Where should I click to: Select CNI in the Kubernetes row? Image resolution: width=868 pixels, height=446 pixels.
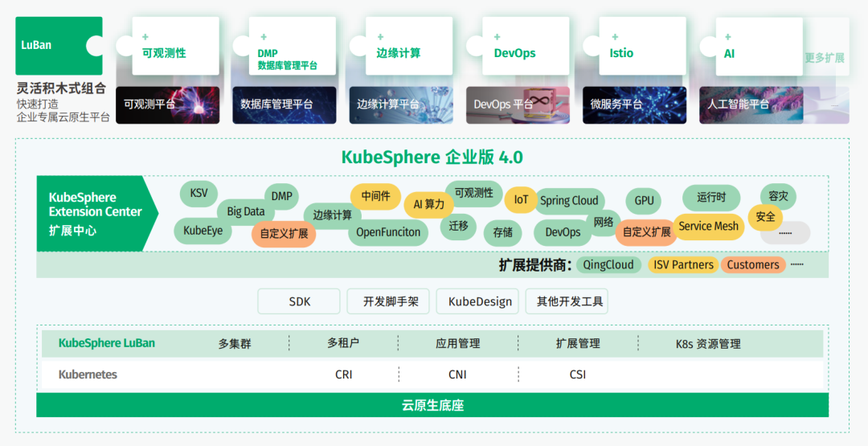click(458, 374)
